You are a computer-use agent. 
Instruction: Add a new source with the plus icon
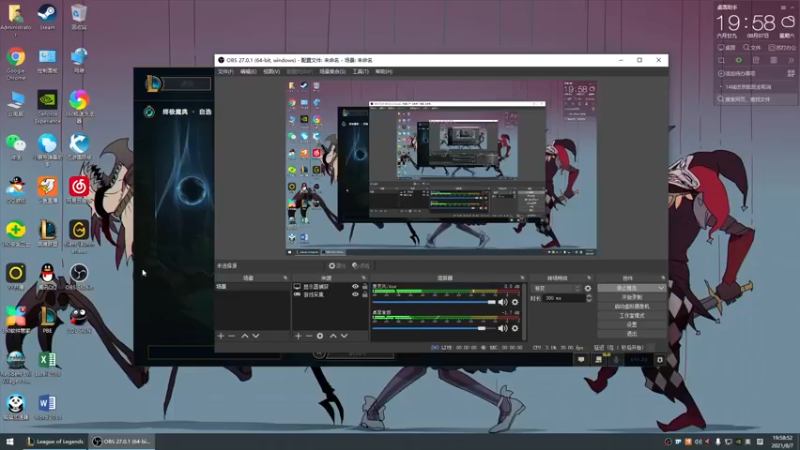pos(298,336)
